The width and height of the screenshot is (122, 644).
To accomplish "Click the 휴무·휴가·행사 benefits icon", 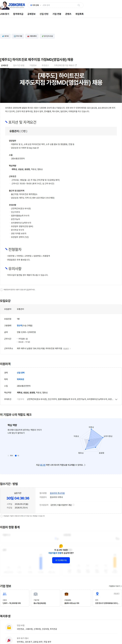I will pyautogui.click(x=9, y=640).
